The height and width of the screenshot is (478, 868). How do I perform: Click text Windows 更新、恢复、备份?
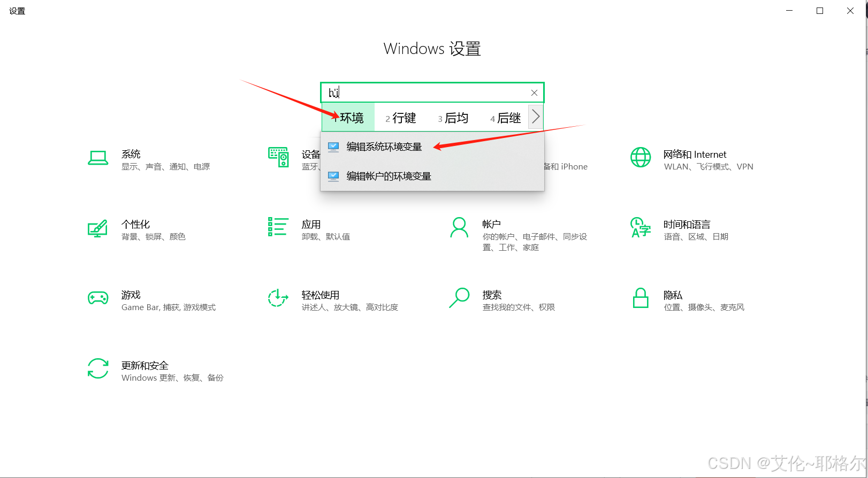pos(172,378)
